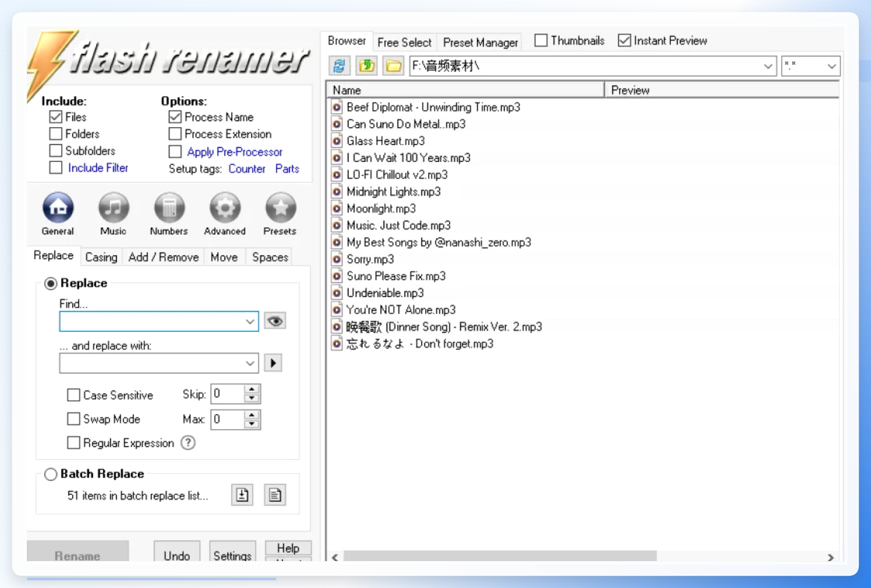The width and height of the screenshot is (871, 588).
Task: Click the Regular Expression help question mark
Action: (188, 443)
